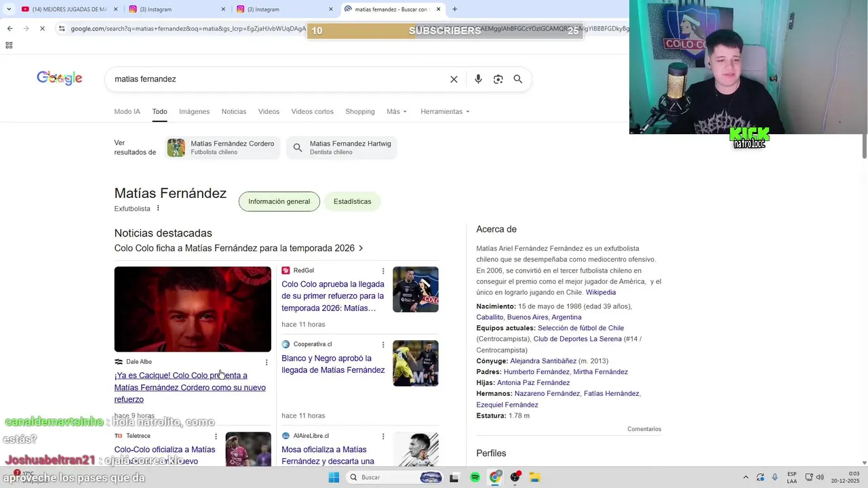
Task: Go to Google logo homepage
Action: (x=60, y=78)
